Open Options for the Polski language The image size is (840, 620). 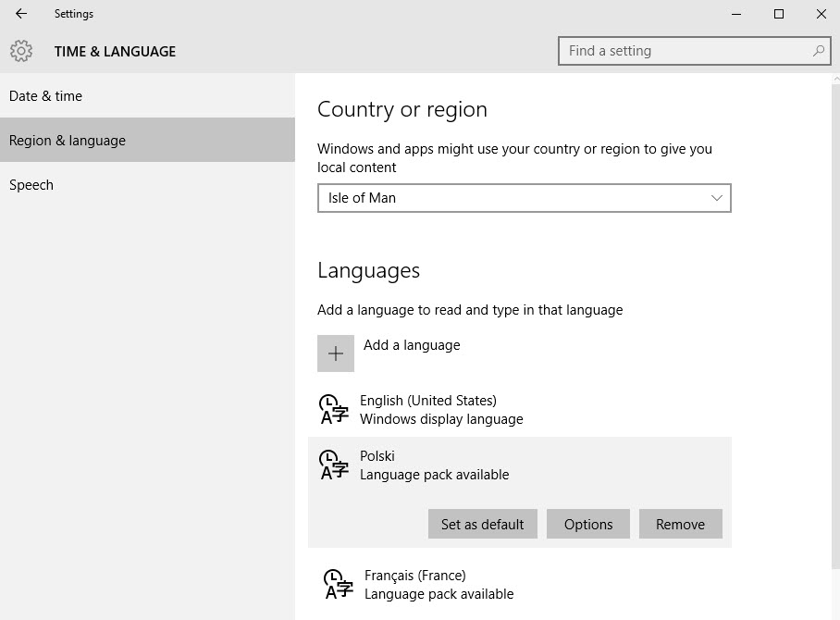pos(587,524)
